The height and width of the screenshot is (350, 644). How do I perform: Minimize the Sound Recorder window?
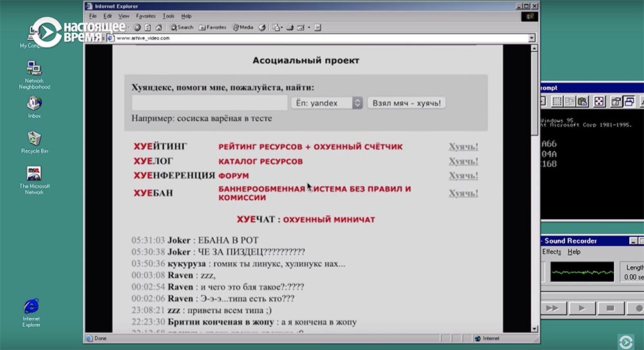[633, 241]
